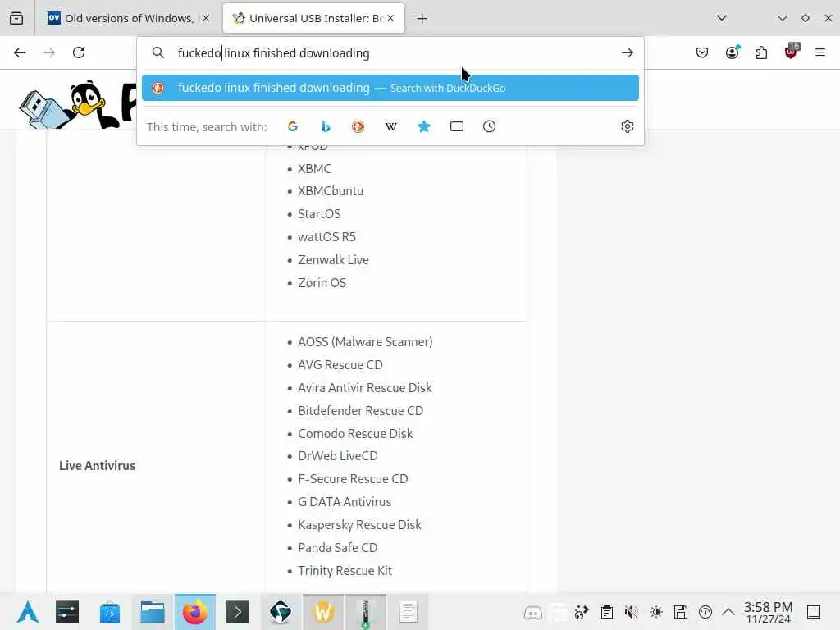Close the Universal USB Installer tab
840x630 pixels.
[390, 18]
